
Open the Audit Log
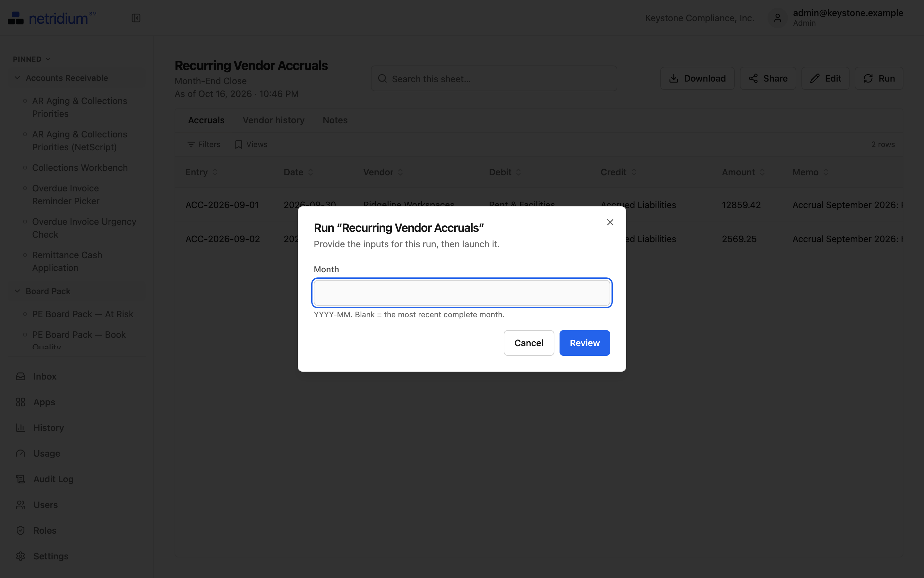point(53,479)
